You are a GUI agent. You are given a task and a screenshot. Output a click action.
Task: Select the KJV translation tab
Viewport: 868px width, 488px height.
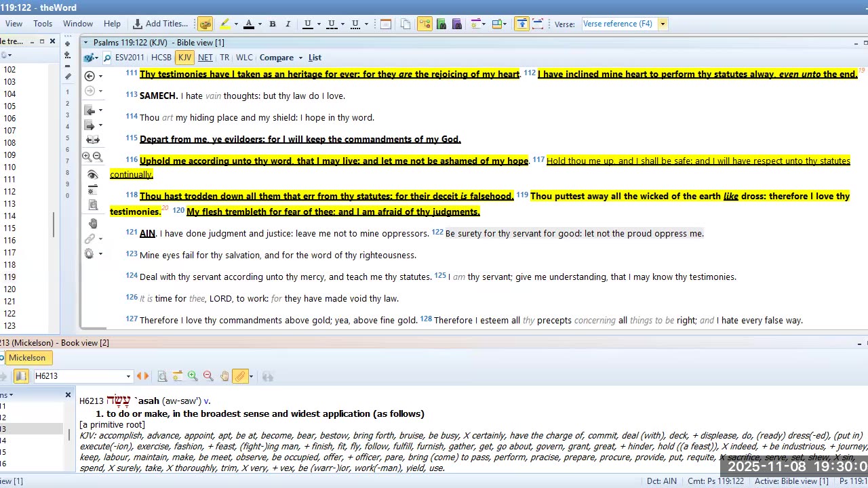point(184,58)
